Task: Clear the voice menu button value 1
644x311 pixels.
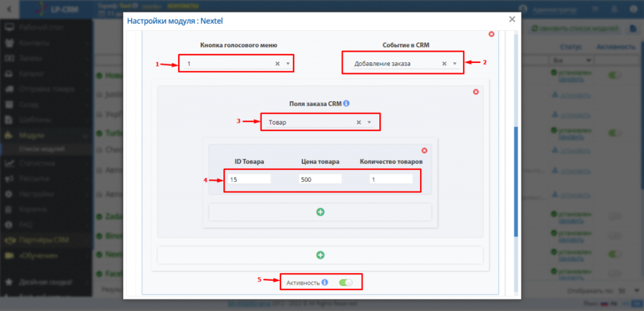Action: [x=277, y=64]
